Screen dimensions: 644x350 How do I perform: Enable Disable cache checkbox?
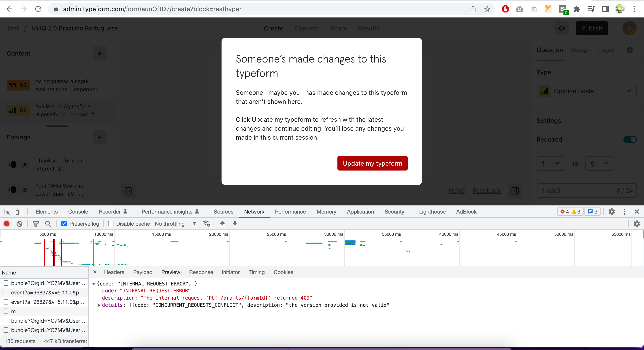click(111, 224)
